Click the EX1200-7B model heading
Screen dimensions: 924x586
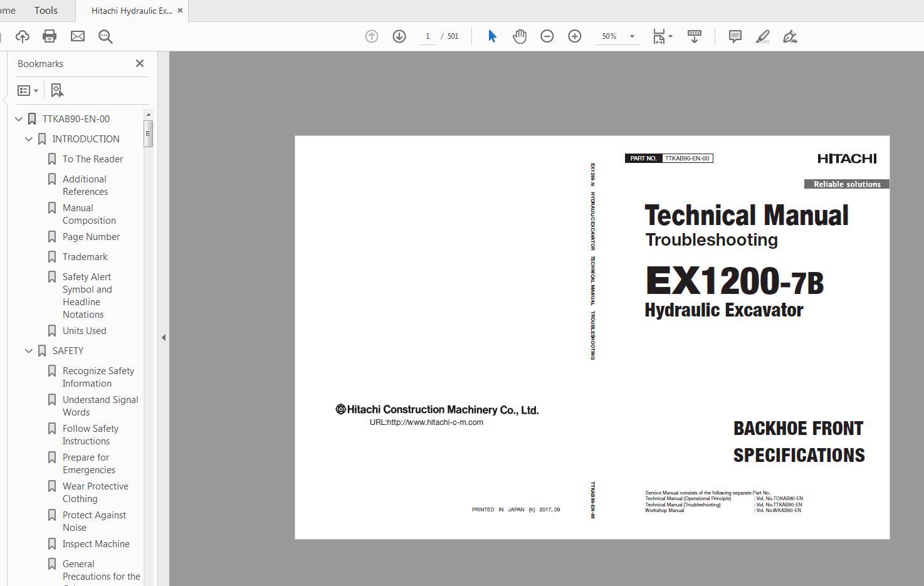[735, 281]
